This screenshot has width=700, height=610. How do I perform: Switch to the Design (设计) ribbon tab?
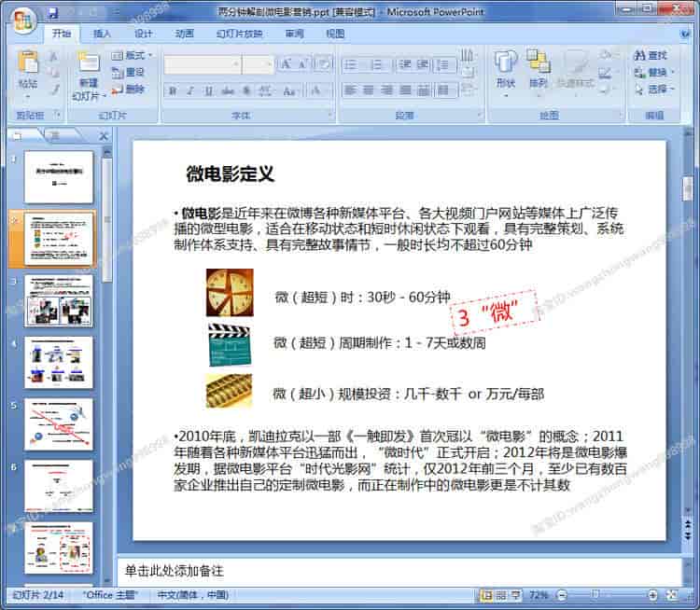[144, 34]
